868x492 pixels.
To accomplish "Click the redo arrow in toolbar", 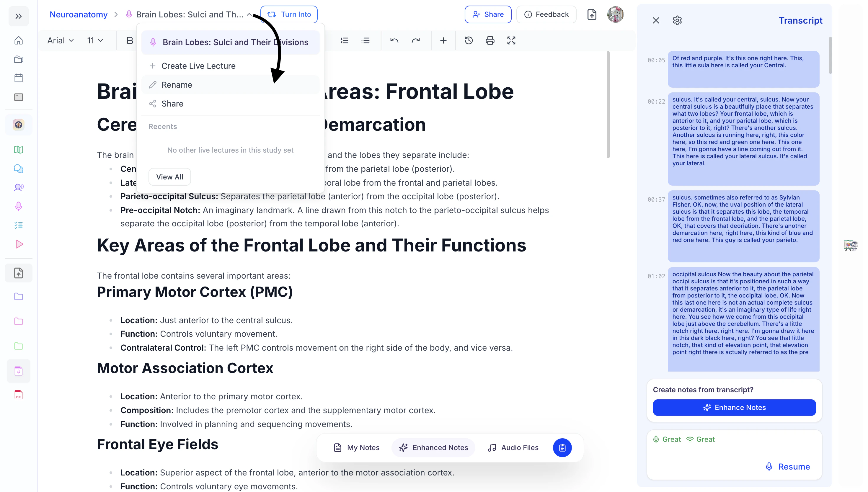I will (x=415, y=40).
